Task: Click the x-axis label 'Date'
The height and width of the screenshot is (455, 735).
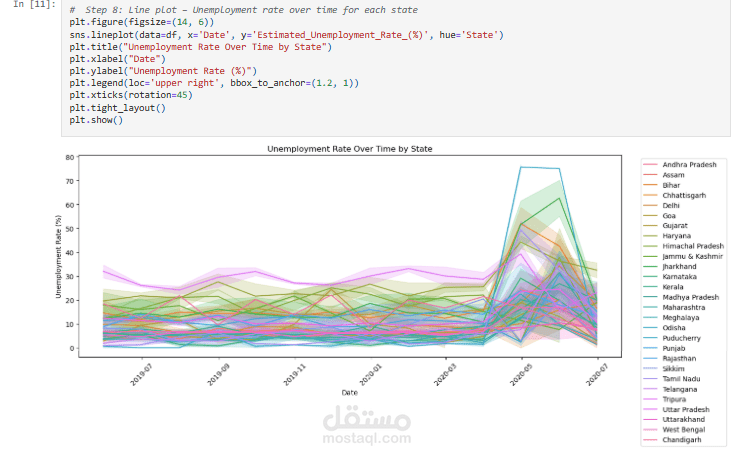Action: pyautogui.click(x=350, y=393)
